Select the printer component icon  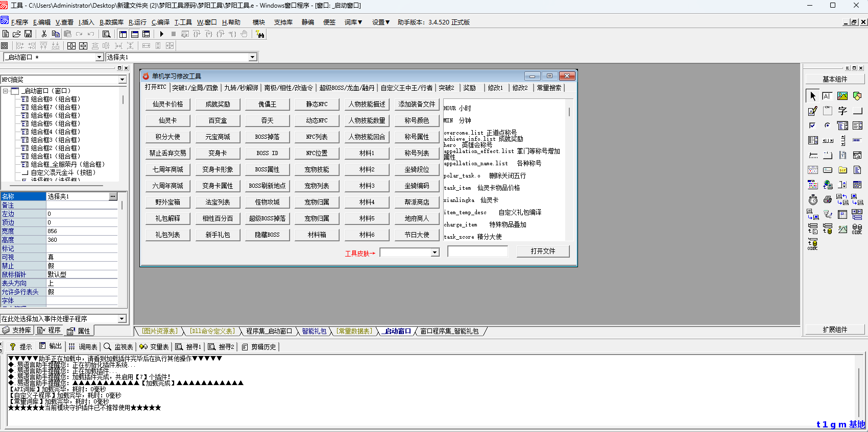click(x=828, y=199)
